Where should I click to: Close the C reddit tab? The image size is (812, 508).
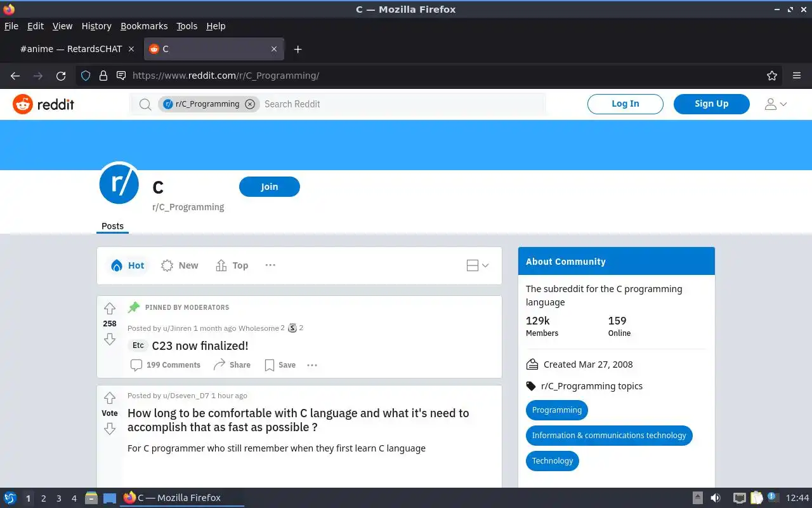pyautogui.click(x=274, y=49)
